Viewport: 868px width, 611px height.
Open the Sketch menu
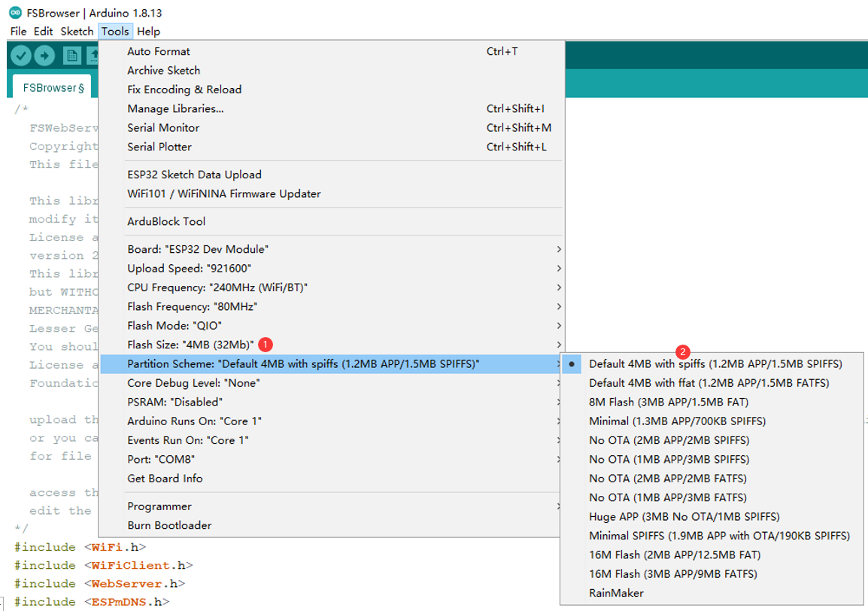coord(77,32)
